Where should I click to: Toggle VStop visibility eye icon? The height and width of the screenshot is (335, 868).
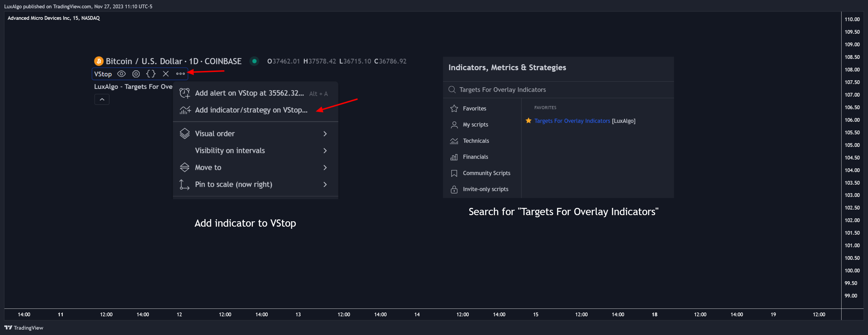(121, 74)
